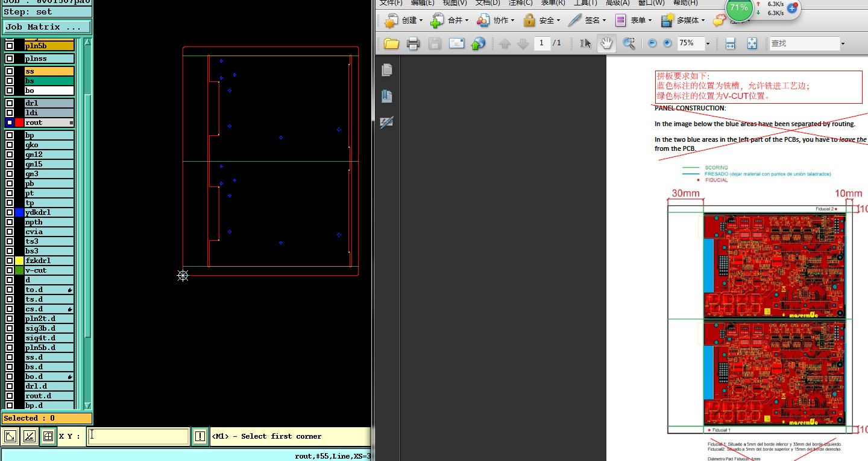Toggle checkbox for layer v-cut
Image resolution: width=868 pixels, height=461 pixels.
tap(10, 270)
